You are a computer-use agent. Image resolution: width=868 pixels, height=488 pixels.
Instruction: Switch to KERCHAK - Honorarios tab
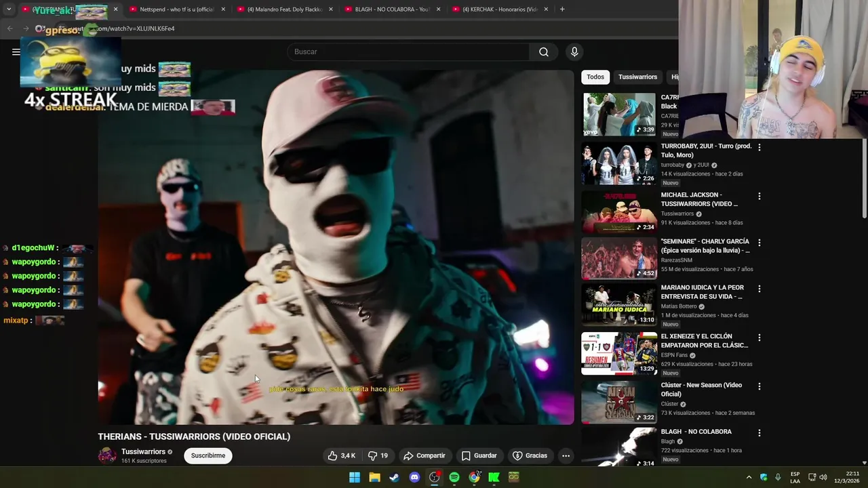click(500, 9)
